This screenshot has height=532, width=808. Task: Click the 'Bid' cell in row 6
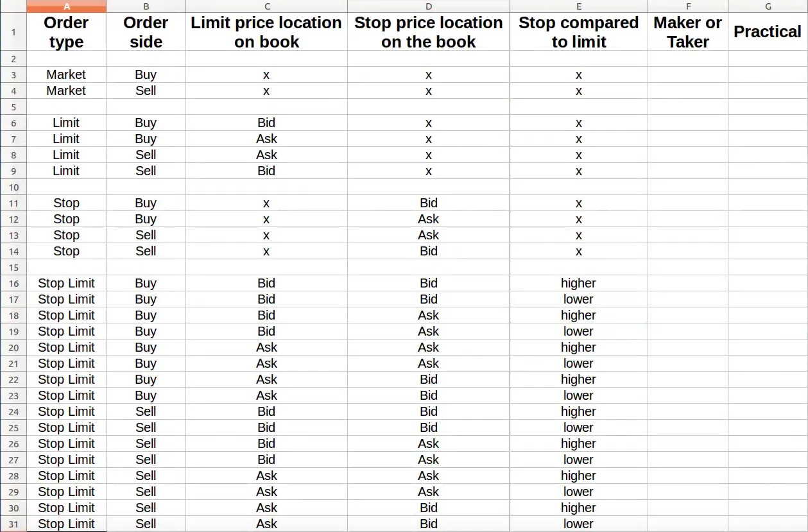266,123
